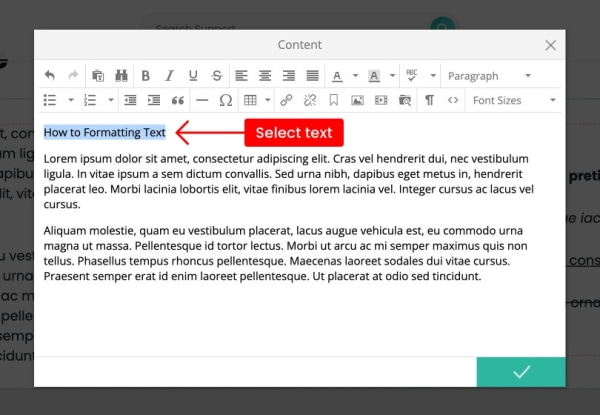The height and width of the screenshot is (415, 600).
Task: Open file manager browse icon
Action: pos(405,100)
